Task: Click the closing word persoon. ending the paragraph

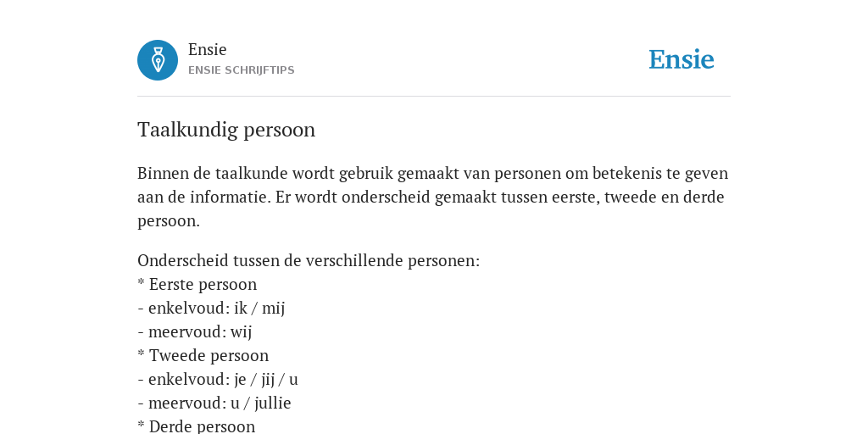Action: point(169,221)
